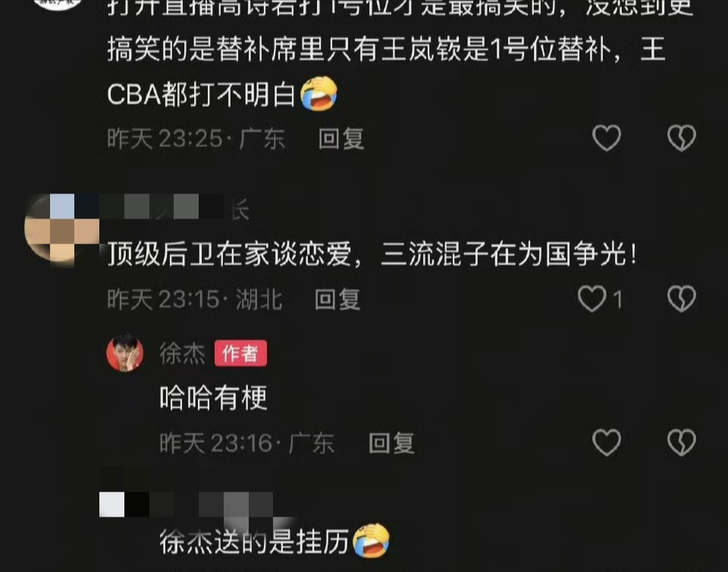Open 徐杰's profile avatar
Screen dimensions: 728x572
(125, 353)
